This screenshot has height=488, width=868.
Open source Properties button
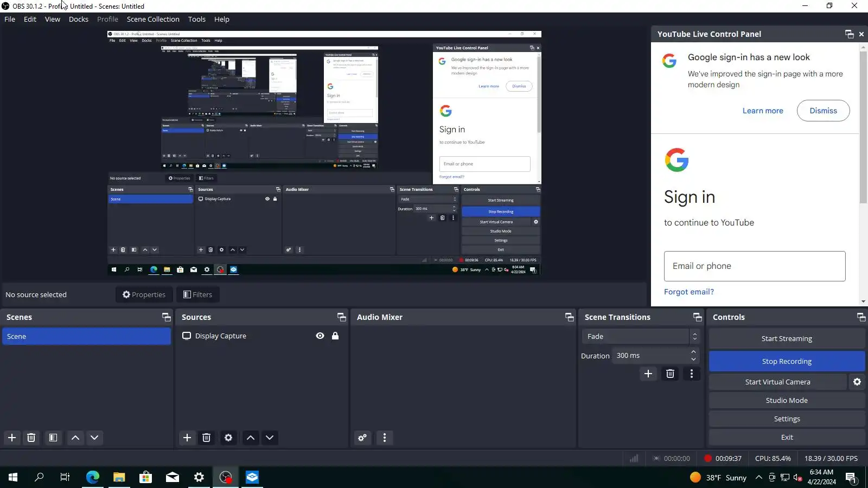point(144,294)
